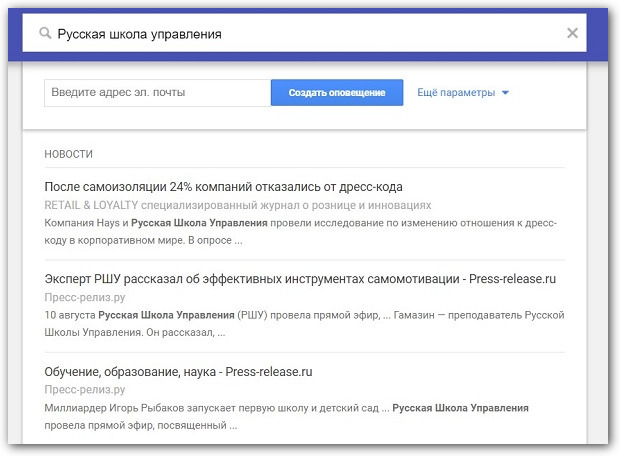Click the snippet starting with '10 августа'
The height and width of the screenshot is (456, 620).
pos(300,323)
